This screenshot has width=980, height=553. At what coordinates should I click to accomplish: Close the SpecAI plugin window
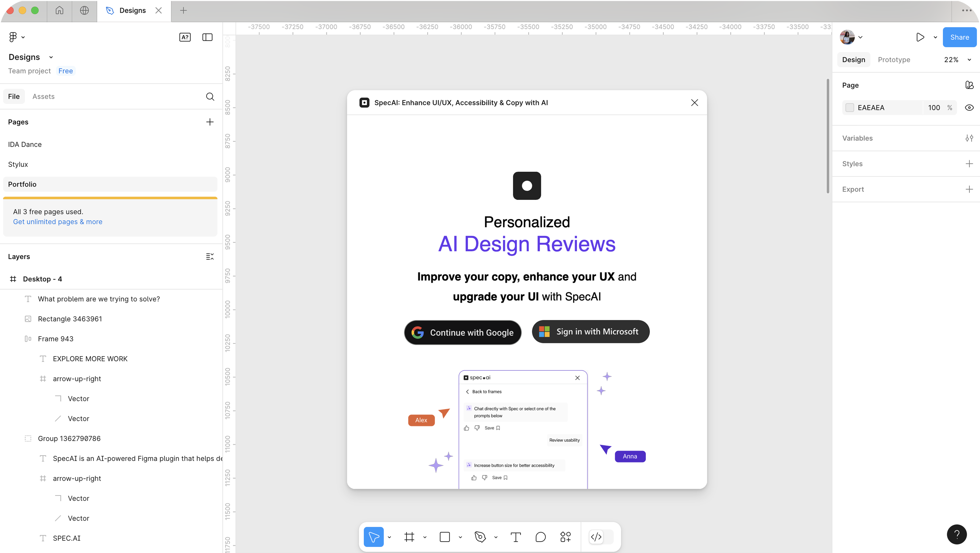pos(695,102)
